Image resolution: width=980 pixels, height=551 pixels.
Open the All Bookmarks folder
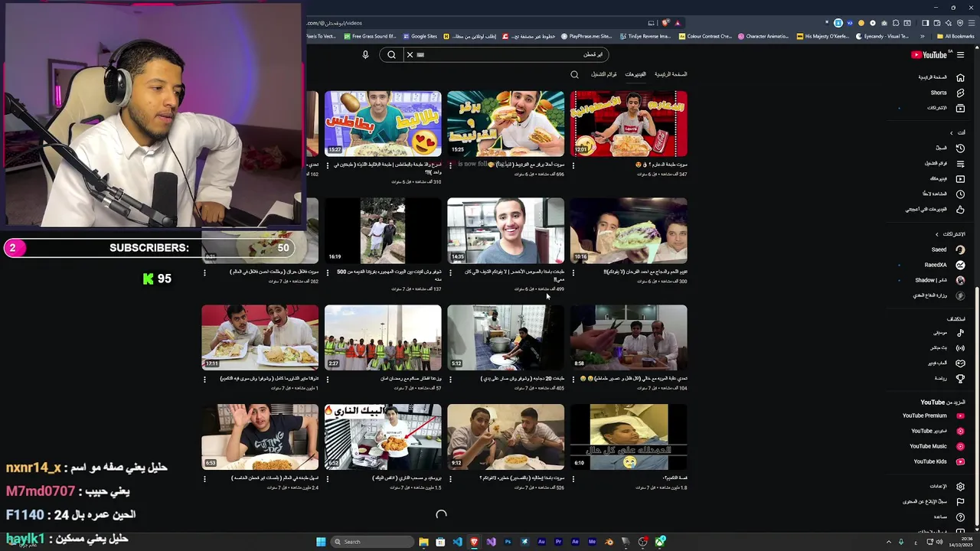coord(955,36)
